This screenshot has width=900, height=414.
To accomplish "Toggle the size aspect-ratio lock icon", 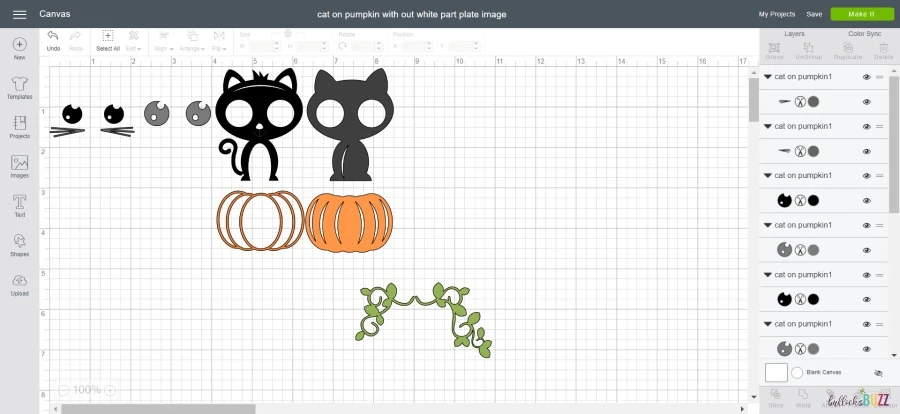I will click(x=288, y=33).
